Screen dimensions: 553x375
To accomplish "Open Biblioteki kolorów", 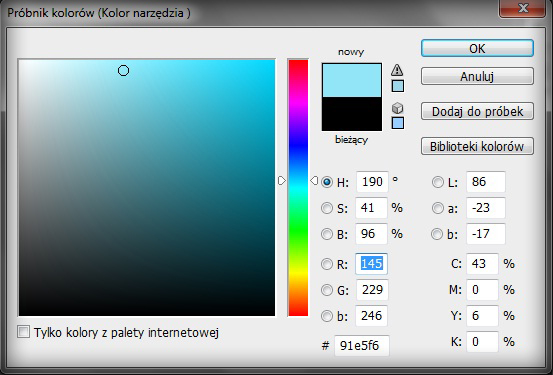I will (x=477, y=146).
